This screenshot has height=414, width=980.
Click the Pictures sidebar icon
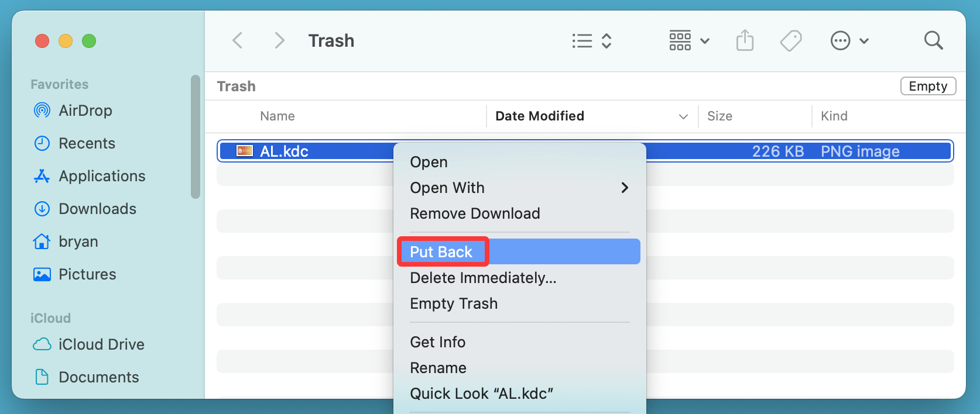[42, 274]
